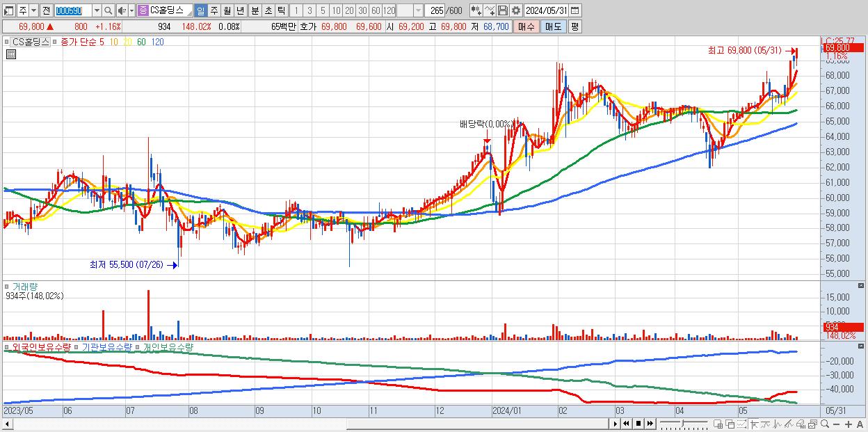
Task: Switch to the 년 yearly chart period
Action: 240,10
